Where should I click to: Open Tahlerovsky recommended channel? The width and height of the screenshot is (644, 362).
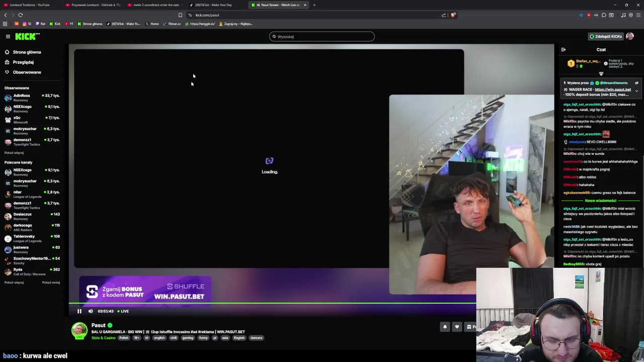coord(32,238)
